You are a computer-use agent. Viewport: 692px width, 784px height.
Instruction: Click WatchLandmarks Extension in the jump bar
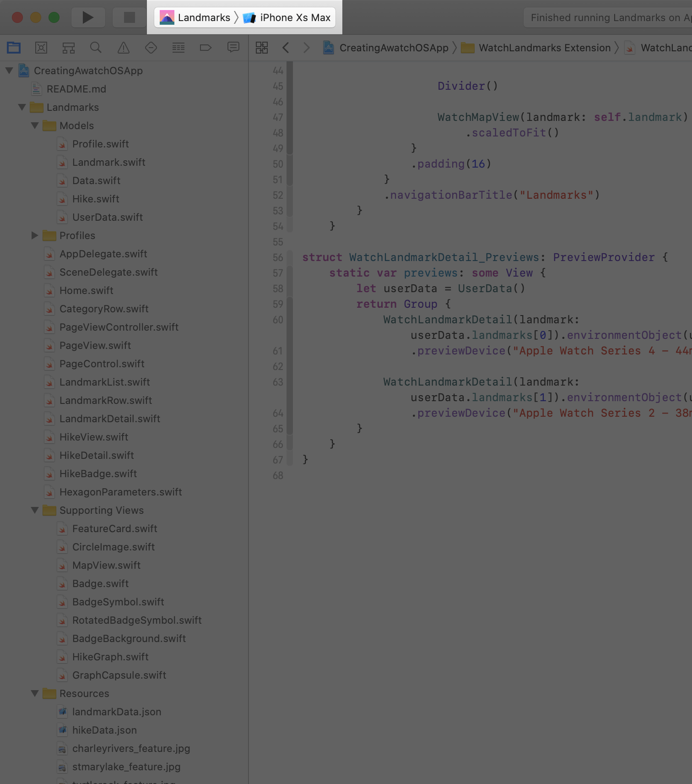click(x=536, y=48)
